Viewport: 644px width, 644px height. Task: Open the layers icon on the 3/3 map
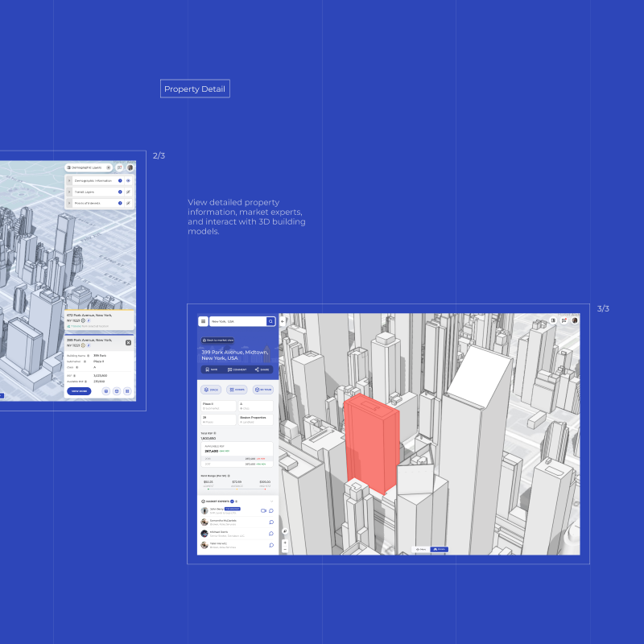(x=553, y=320)
